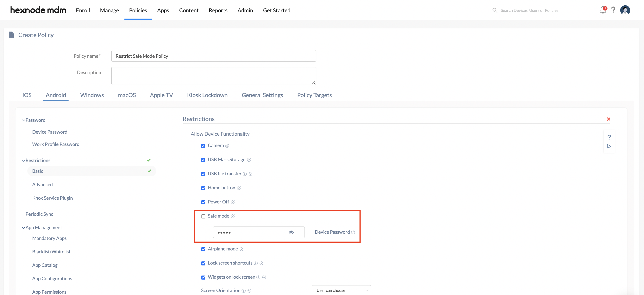Select Advanced restrictions
The image size is (644, 295).
pos(43,185)
